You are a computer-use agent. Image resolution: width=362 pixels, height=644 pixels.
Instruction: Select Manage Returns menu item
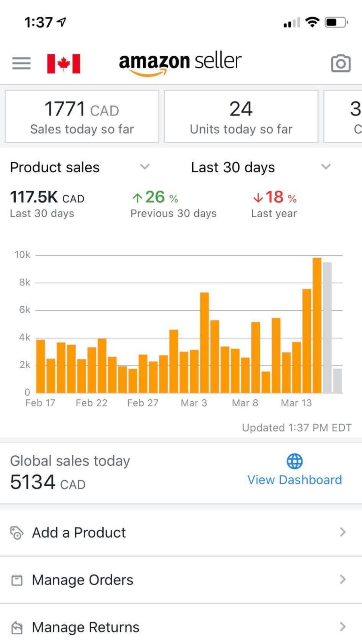click(86, 627)
